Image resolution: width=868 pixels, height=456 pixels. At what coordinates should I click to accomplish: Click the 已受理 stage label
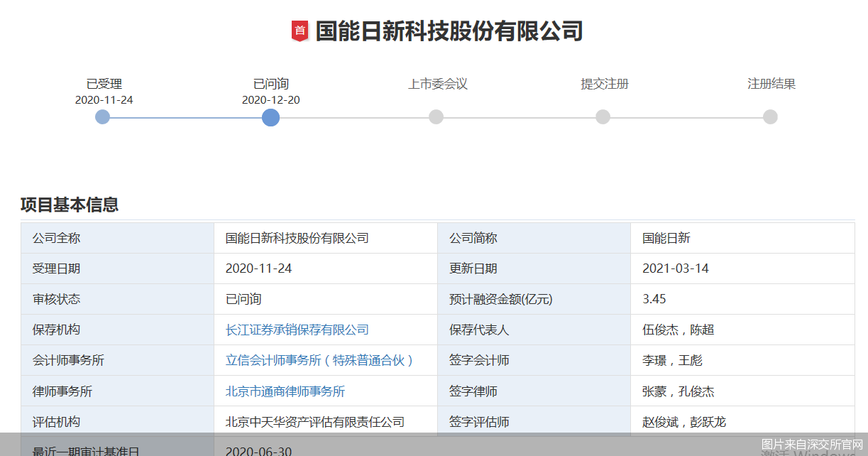point(104,84)
